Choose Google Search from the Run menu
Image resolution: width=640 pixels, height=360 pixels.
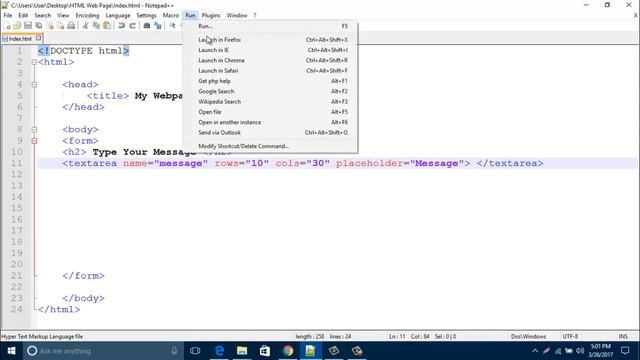tap(270, 91)
